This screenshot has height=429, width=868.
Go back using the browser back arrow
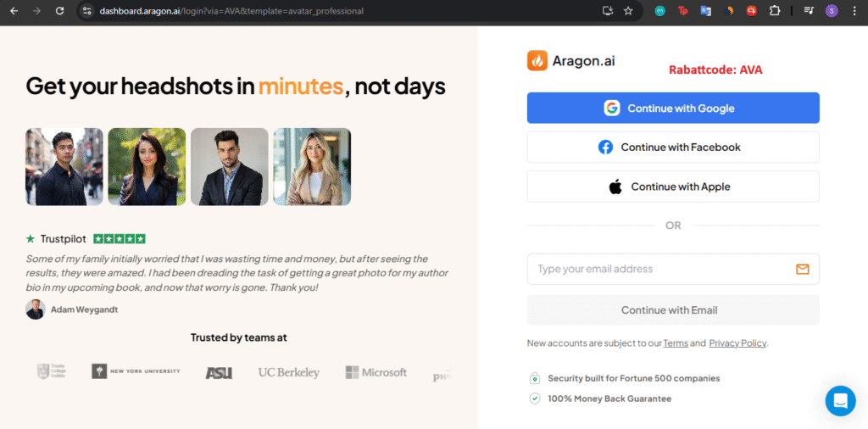click(14, 10)
